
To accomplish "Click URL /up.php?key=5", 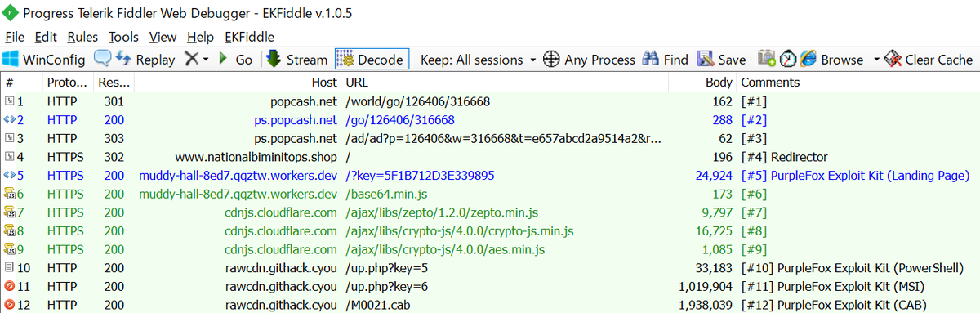I will coord(386,267).
